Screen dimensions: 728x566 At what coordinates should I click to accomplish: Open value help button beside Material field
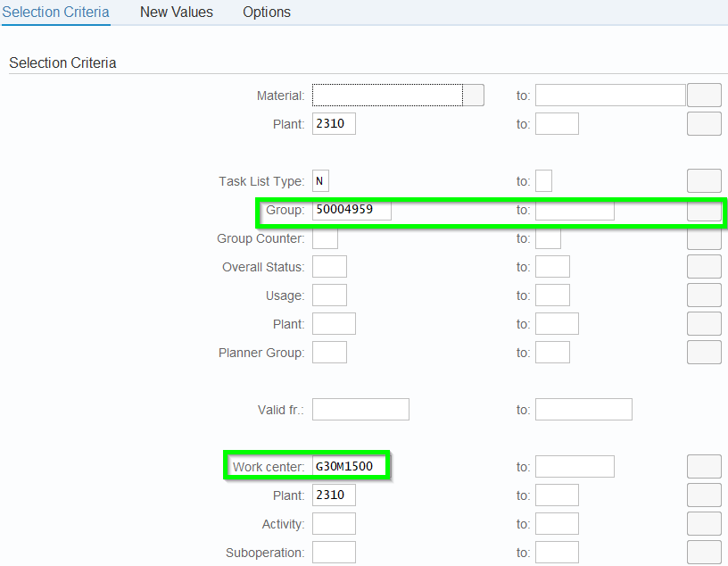click(x=475, y=96)
